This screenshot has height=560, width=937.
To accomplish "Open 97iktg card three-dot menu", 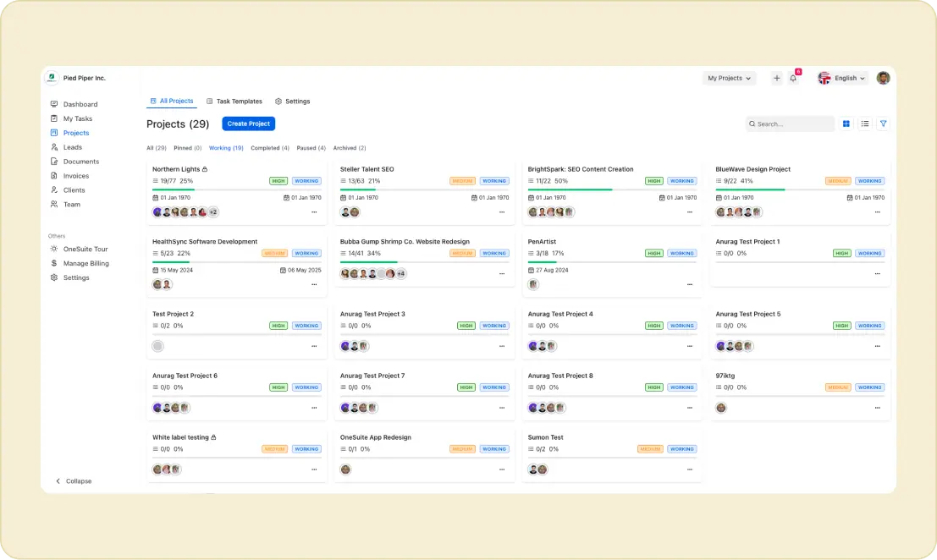I will point(877,409).
